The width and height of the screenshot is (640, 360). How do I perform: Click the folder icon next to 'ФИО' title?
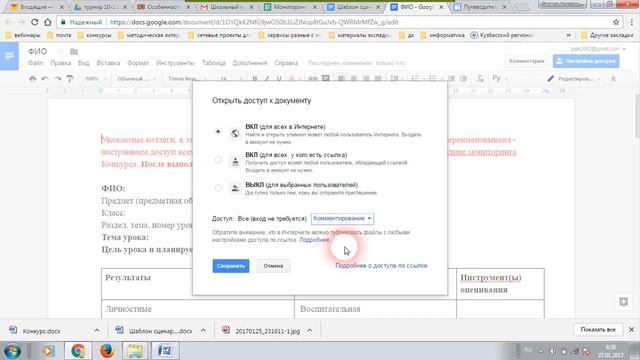(x=74, y=51)
